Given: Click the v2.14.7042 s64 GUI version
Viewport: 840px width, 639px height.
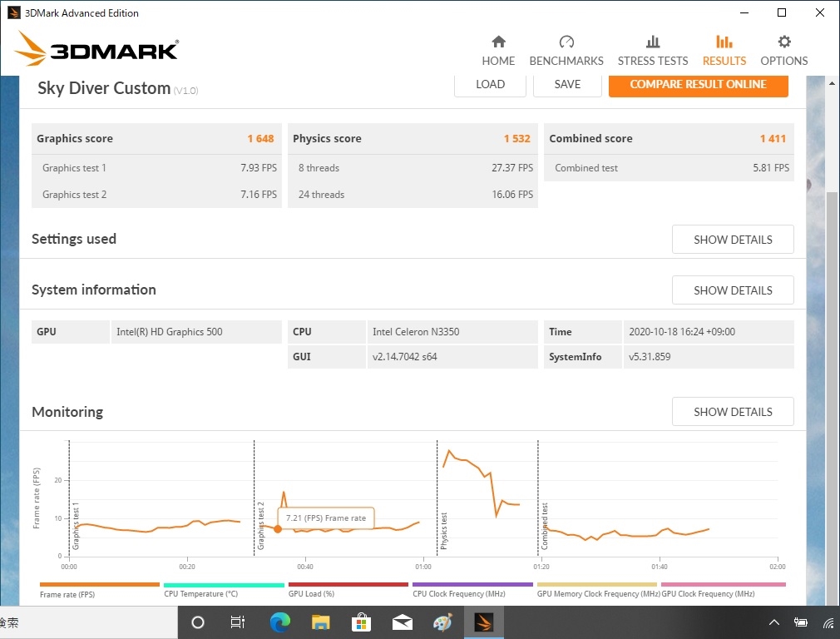Looking at the screenshot, I should click(452, 357).
